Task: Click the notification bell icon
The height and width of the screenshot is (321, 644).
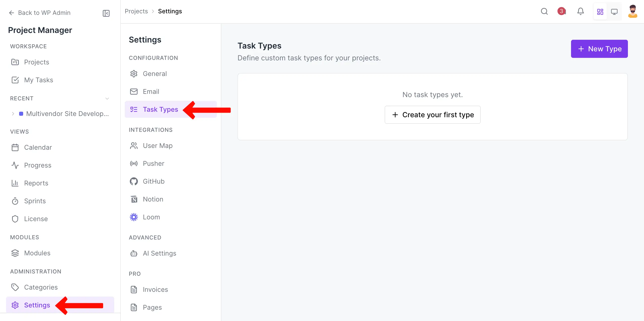Action: [580, 11]
